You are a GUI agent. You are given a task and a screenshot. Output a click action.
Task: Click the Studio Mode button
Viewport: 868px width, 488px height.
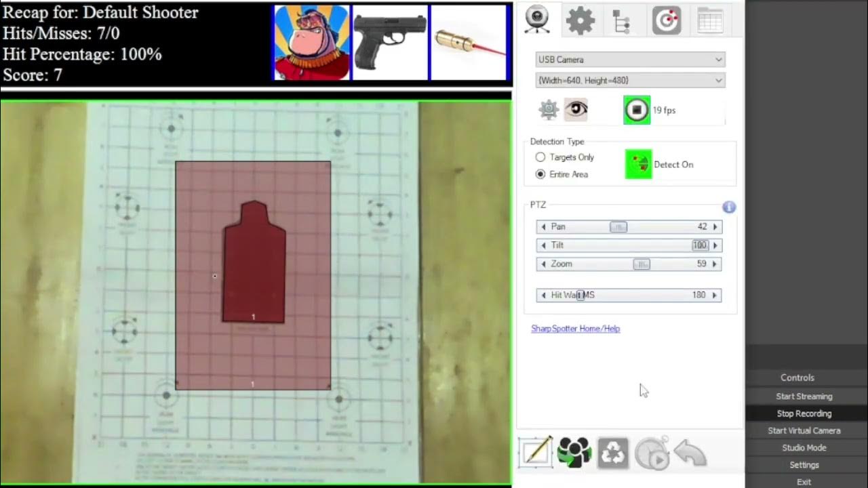(804, 447)
